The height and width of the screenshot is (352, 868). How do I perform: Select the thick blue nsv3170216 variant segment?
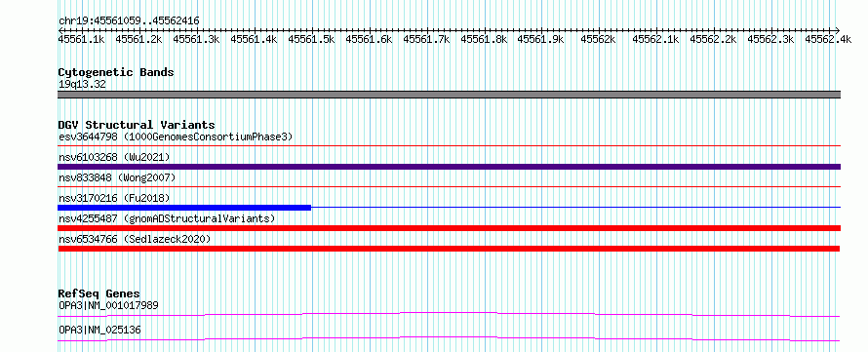184,208
